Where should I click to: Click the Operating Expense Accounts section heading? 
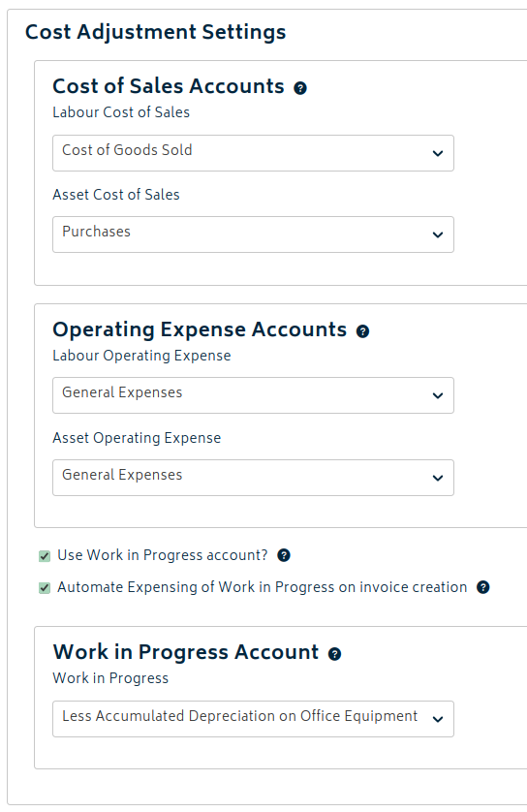pyautogui.click(x=200, y=329)
